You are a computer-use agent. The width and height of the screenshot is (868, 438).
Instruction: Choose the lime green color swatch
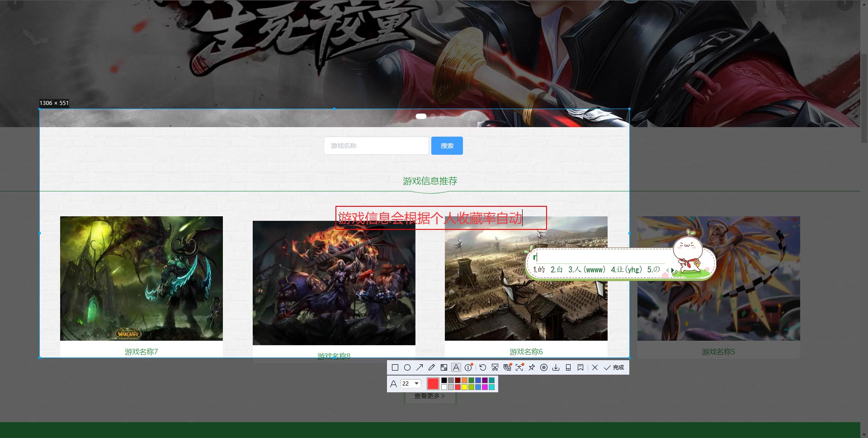tap(471, 387)
